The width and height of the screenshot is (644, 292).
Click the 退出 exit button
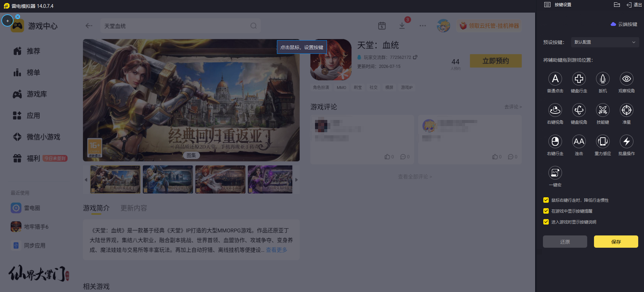coord(634,5)
